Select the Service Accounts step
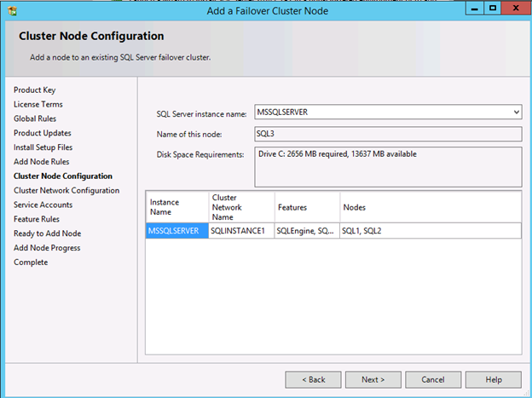Image resolution: width=532 pixels, height=398 pixels. point(43,205)
